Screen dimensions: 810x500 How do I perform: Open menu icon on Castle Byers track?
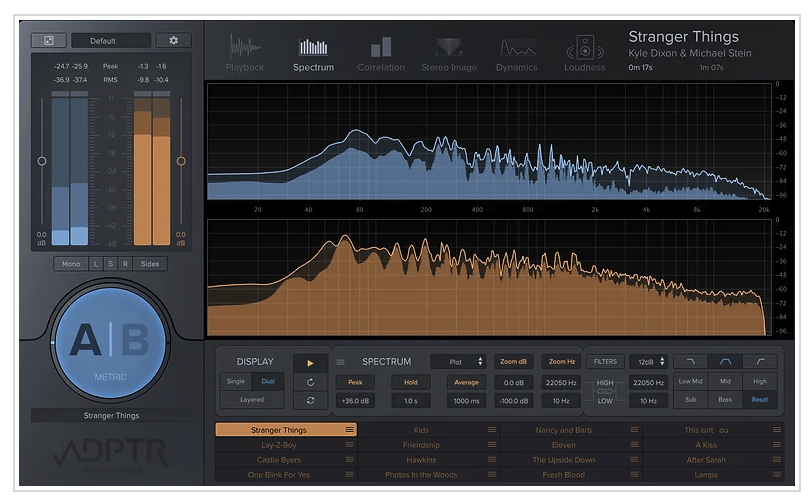[349, 460]
